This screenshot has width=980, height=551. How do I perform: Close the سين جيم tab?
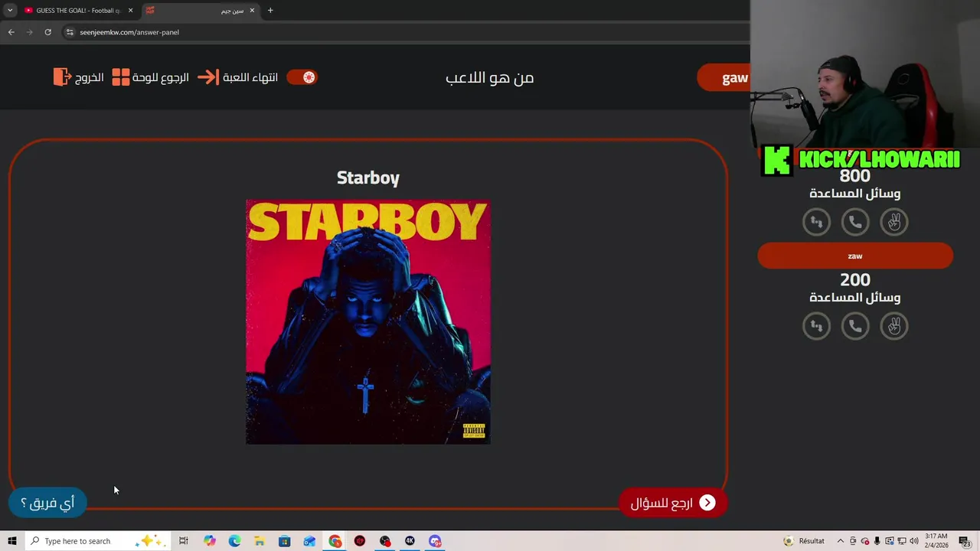coord(252,10)
